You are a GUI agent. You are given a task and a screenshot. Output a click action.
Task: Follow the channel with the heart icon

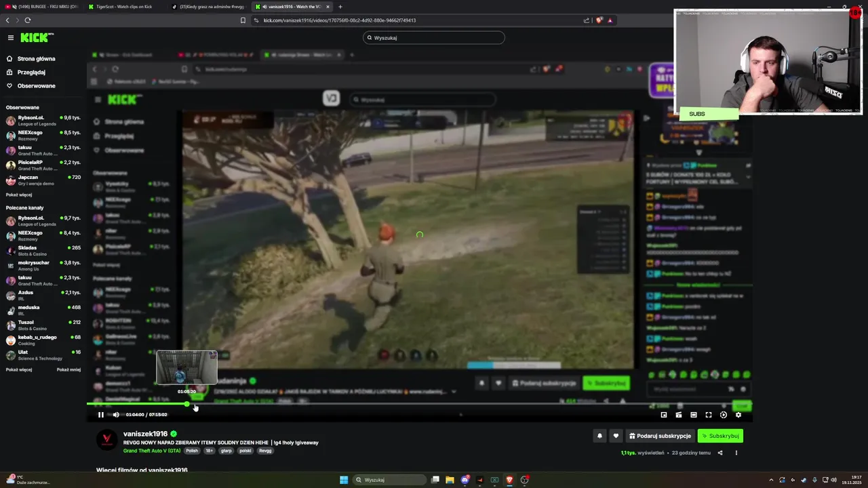(x=616, y=436)
